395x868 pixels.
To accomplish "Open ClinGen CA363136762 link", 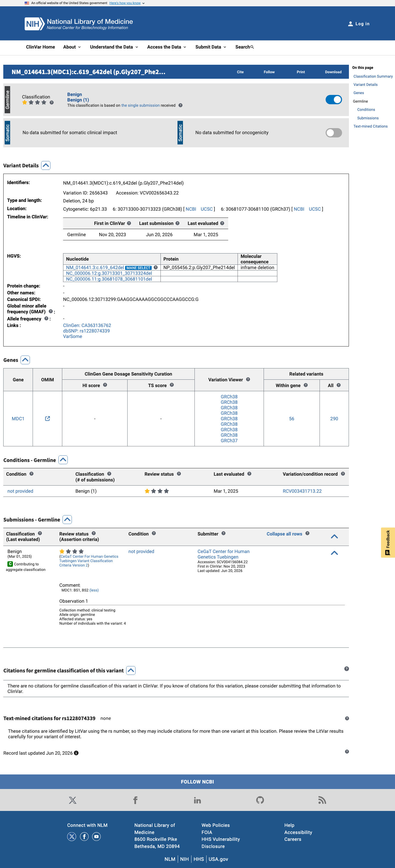I will 87,325.
